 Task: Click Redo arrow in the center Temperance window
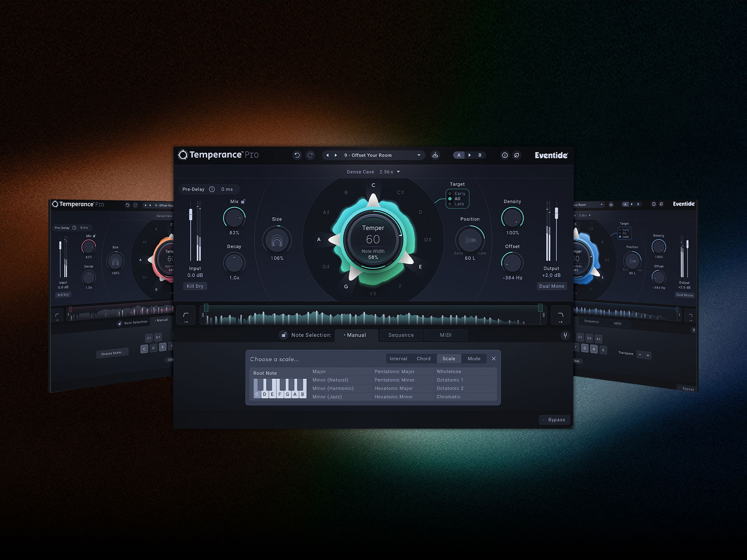click(310, 155)
